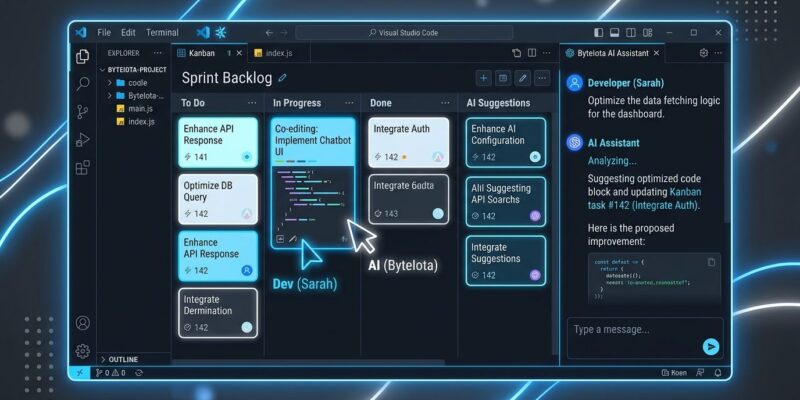Open the Search view in activity bar

(x=83, y=84)
